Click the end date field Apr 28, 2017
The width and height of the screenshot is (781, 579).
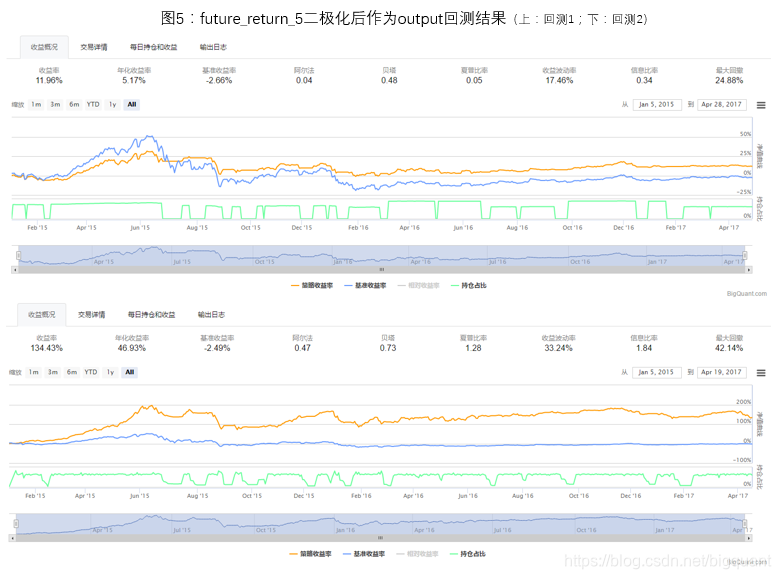[721, 105]
